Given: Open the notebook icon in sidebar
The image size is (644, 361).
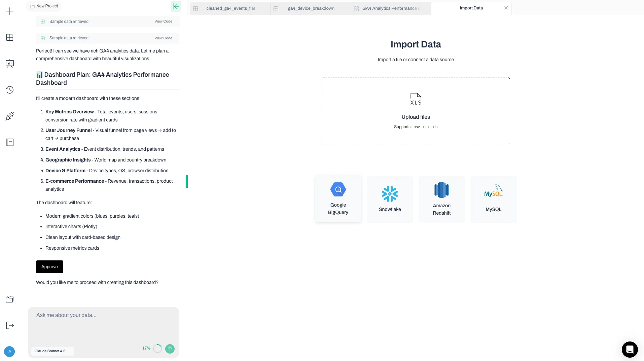Looking at the screenshot, I should click(9, 142).
